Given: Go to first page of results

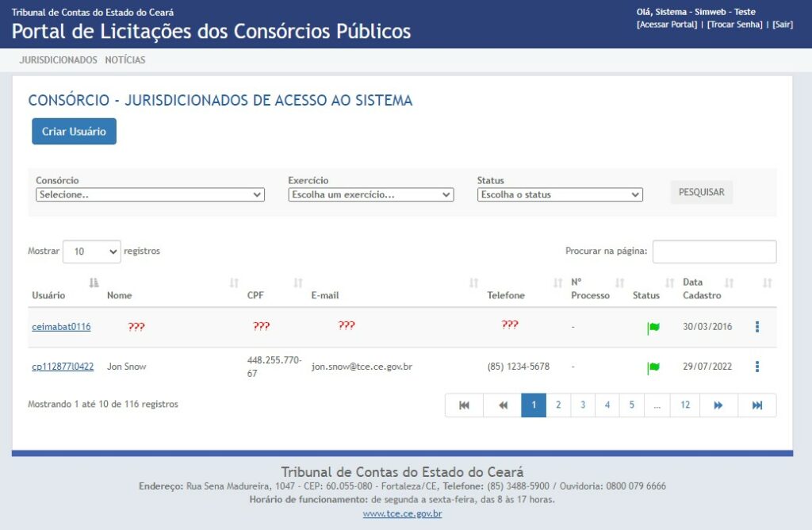Looking at the screenshot, I should tap(464, 405).
